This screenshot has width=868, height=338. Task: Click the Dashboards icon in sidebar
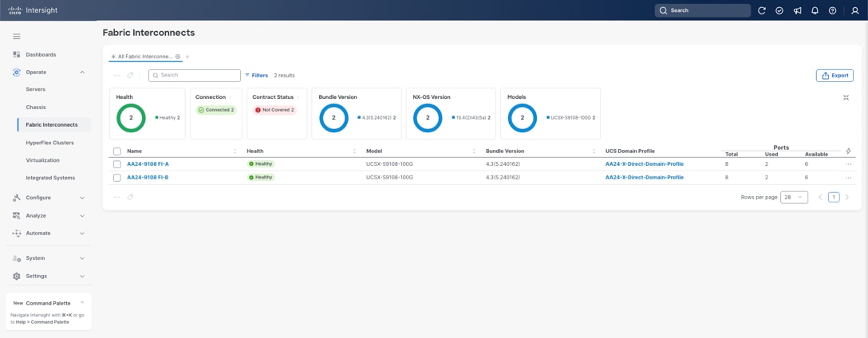(x=17, y=54)
